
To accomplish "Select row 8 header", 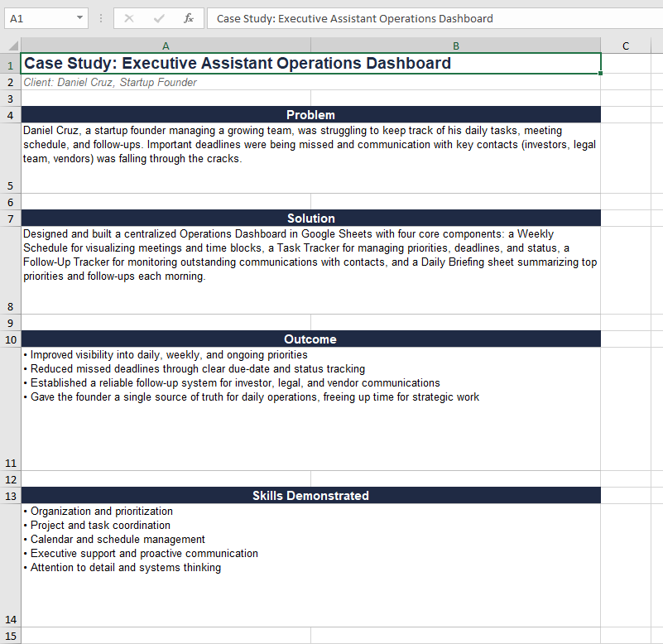I will (x=10, y=270).
